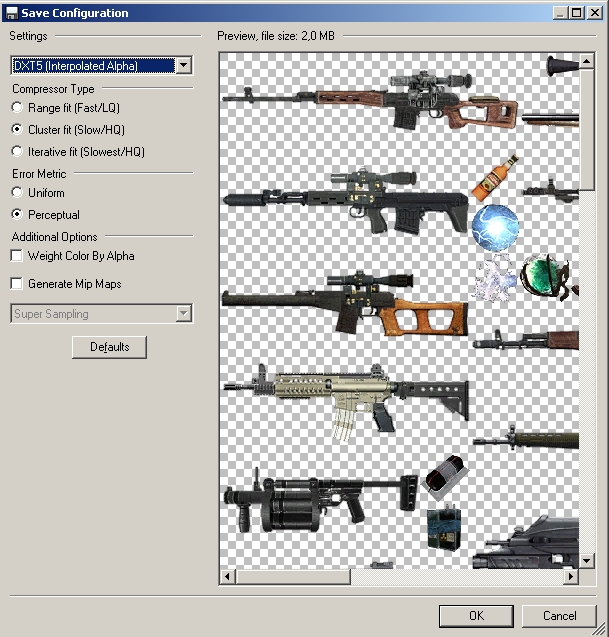Click the black cylindrical device icon
Image resolution: width=609 pixels, height=637 pixels.
(x=445, y=476)
